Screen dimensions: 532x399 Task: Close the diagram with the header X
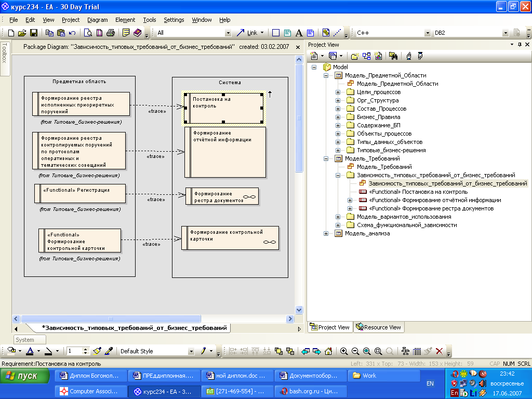(298, 47)
